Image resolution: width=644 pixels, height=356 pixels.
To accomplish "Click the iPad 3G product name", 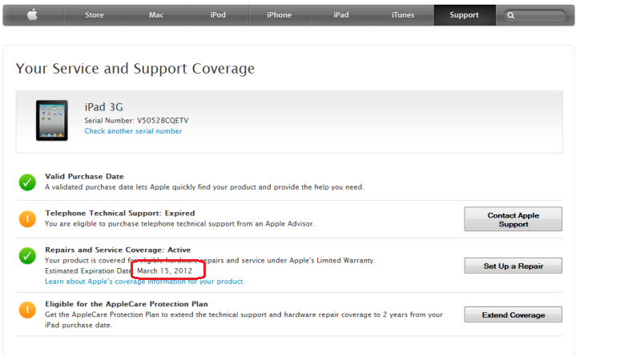I will (104, 107).
